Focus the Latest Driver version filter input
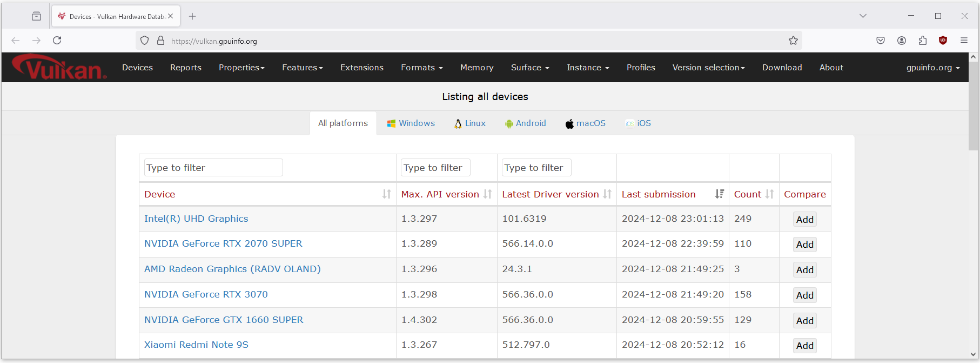 click(x=536, y=168)
